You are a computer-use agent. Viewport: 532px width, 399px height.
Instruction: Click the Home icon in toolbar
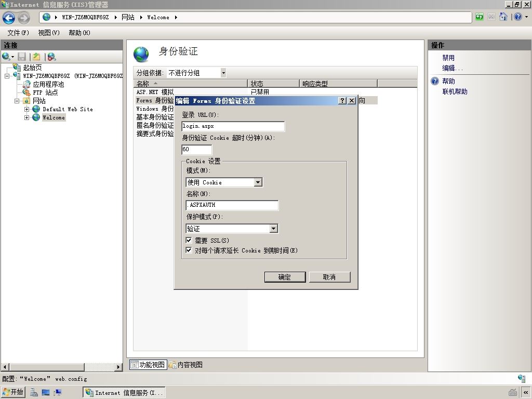point(503,17)
